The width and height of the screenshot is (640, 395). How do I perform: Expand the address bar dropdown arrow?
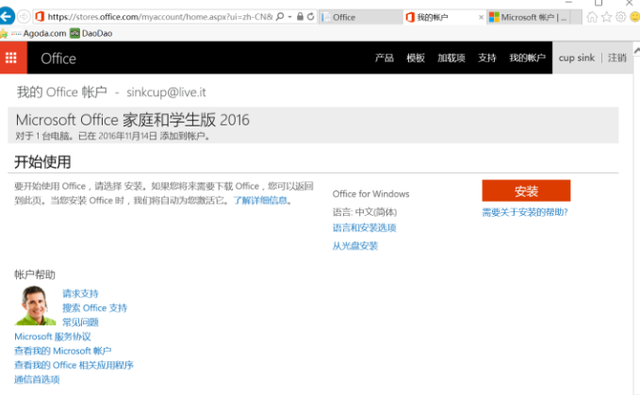(290, 17)
